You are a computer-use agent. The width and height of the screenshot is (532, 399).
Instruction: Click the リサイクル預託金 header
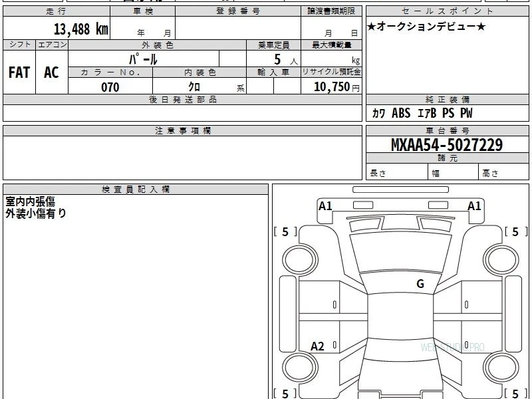click(331, 72)
